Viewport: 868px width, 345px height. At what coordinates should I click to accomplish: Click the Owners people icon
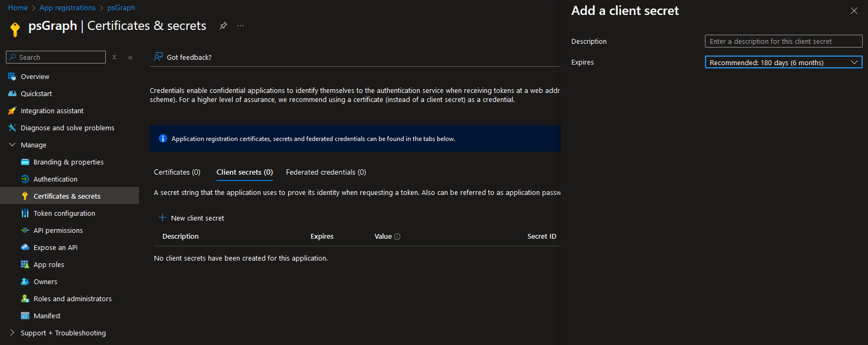[x=25, y=281]
